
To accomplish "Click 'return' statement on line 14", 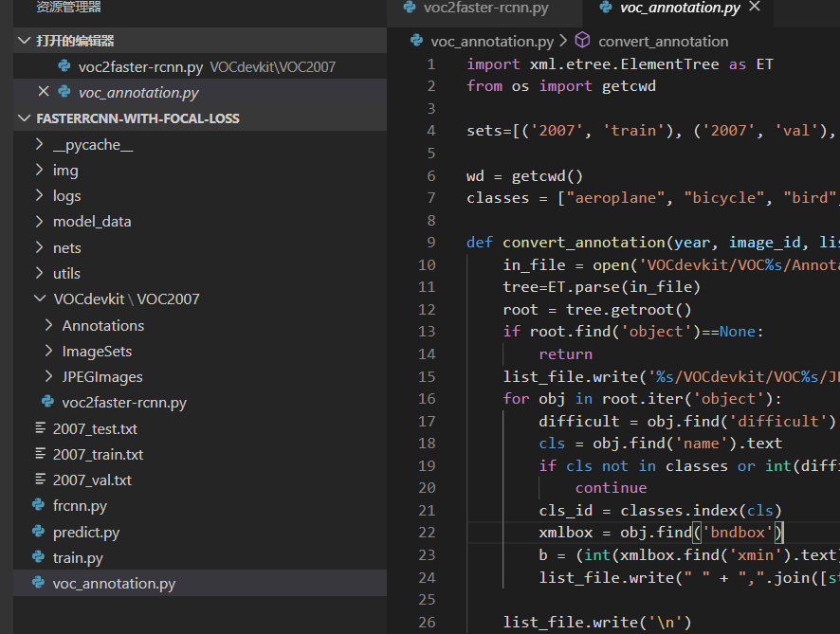I will [565, 353].
